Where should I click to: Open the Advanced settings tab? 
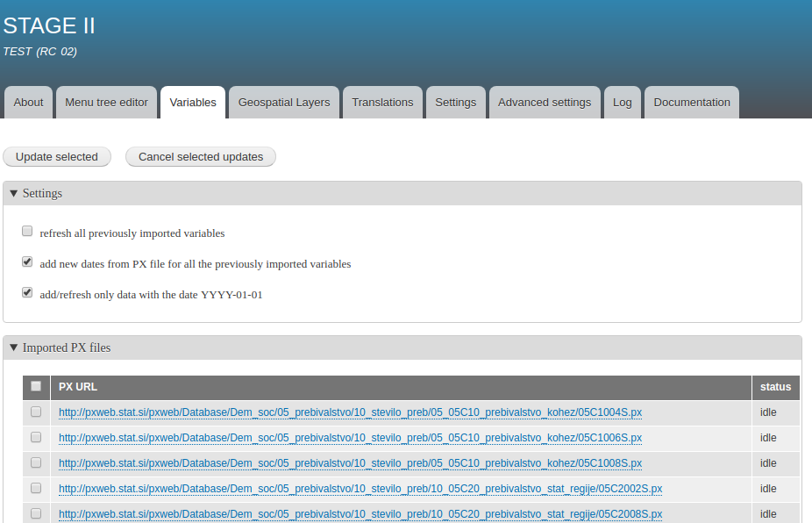coord(545,102)
